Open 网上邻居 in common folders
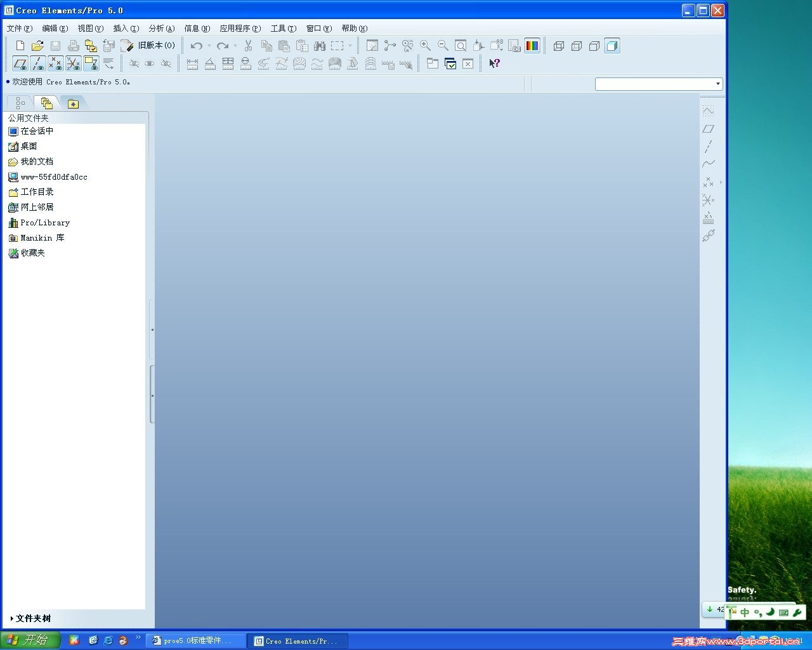The width and height of the screenshot is (812, 650). coord(30,207)
